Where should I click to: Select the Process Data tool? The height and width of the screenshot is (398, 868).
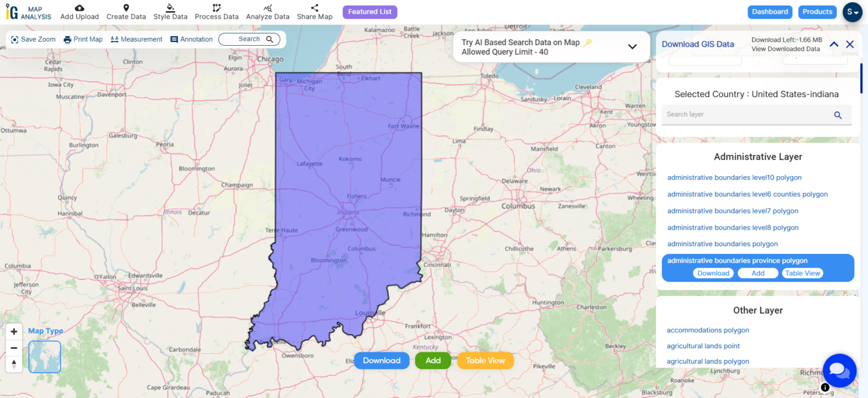point(216,12)
